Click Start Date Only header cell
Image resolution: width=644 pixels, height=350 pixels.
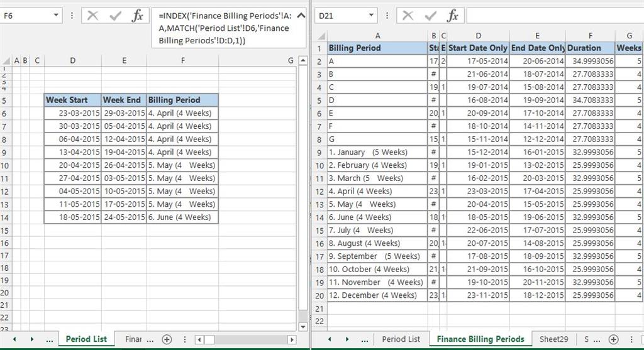tap(478, 48)
